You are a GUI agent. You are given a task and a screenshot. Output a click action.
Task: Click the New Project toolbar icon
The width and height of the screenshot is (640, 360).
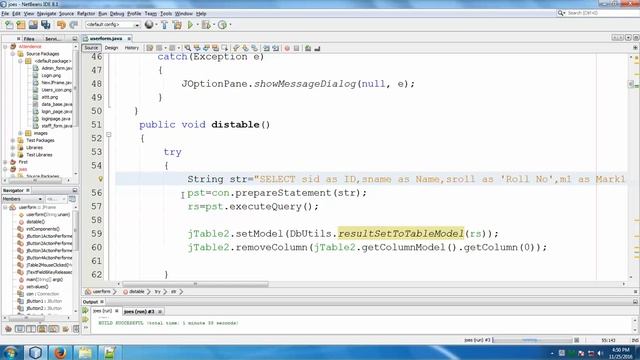pyautogui.click(x=21, y=25)
